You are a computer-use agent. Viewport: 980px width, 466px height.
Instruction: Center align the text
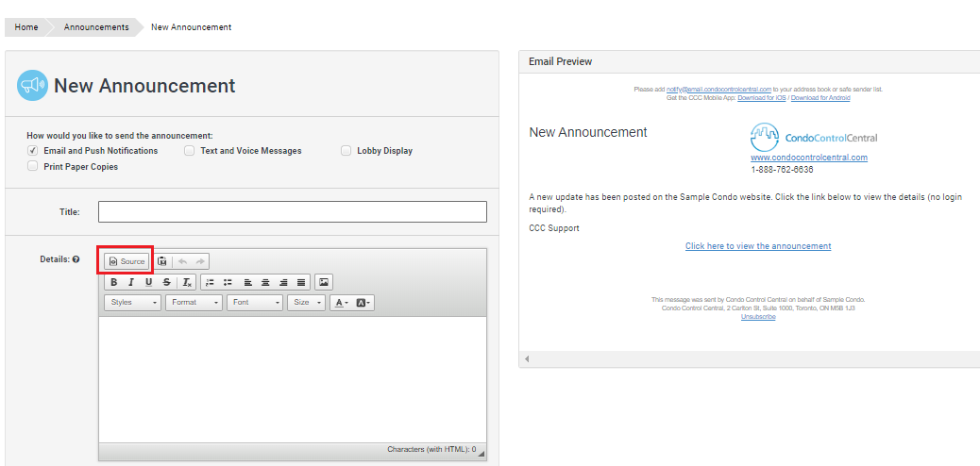[x=265, y=282]
